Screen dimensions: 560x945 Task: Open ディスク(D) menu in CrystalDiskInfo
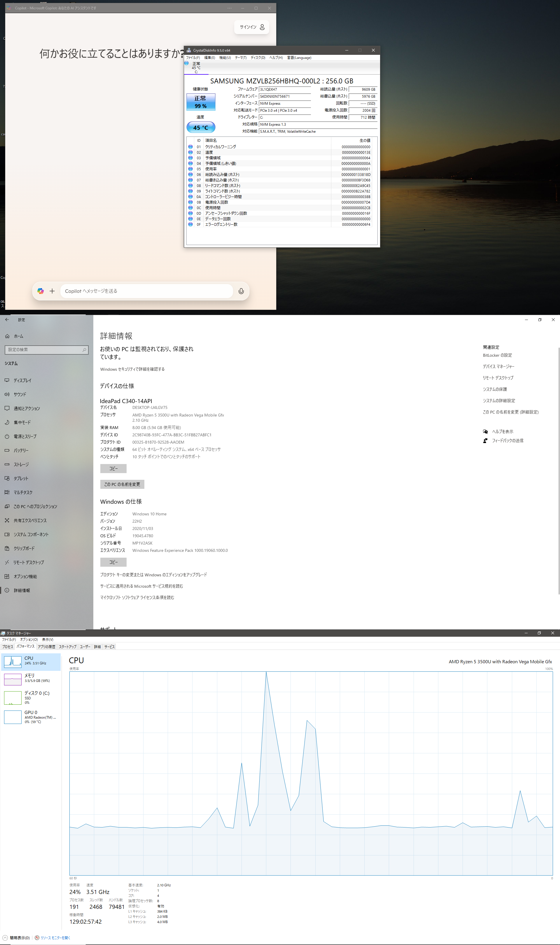[258, 58]
